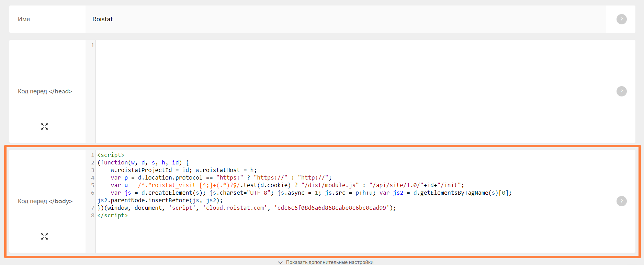Click the Имя field label
Viewport: 644px width, 265px height.
[x=24, y=19]
